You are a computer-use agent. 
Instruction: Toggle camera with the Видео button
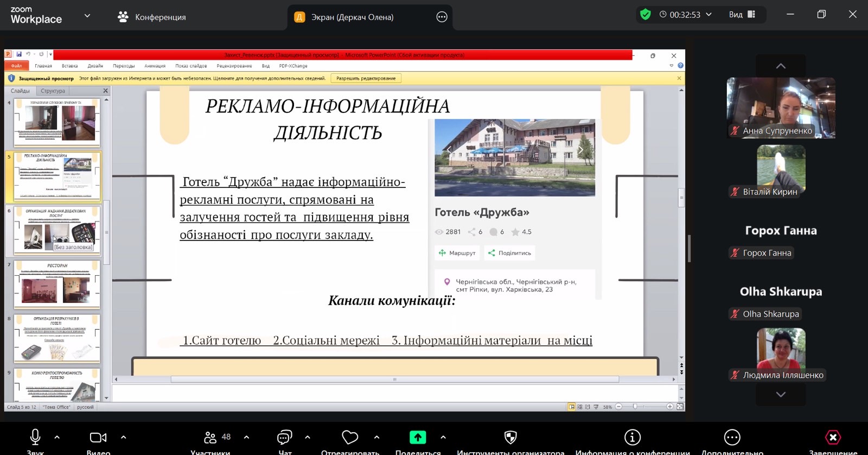pyautogui.click(x=98, y=437)
